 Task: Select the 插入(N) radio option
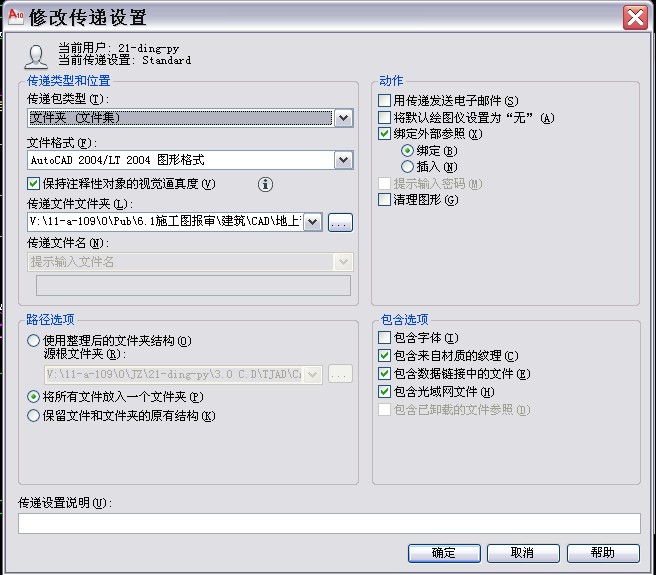pyautogui.click(x=407, y=167)
